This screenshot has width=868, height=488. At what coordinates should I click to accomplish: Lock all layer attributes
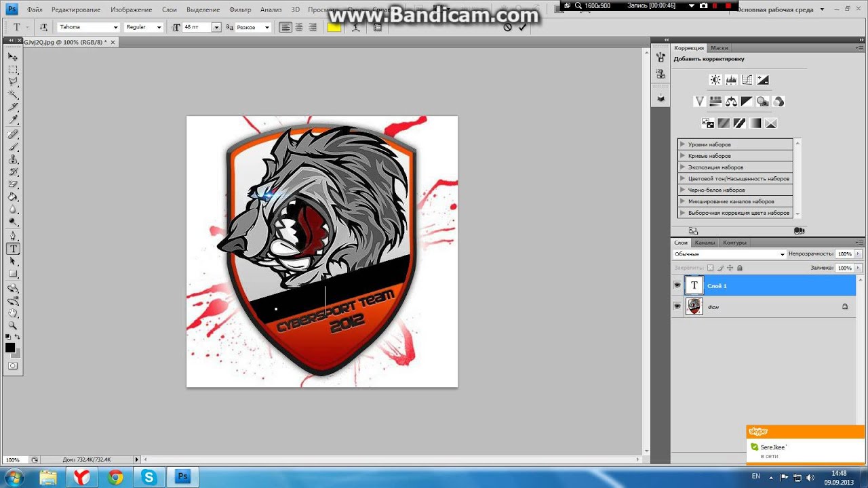coord(739,268)
